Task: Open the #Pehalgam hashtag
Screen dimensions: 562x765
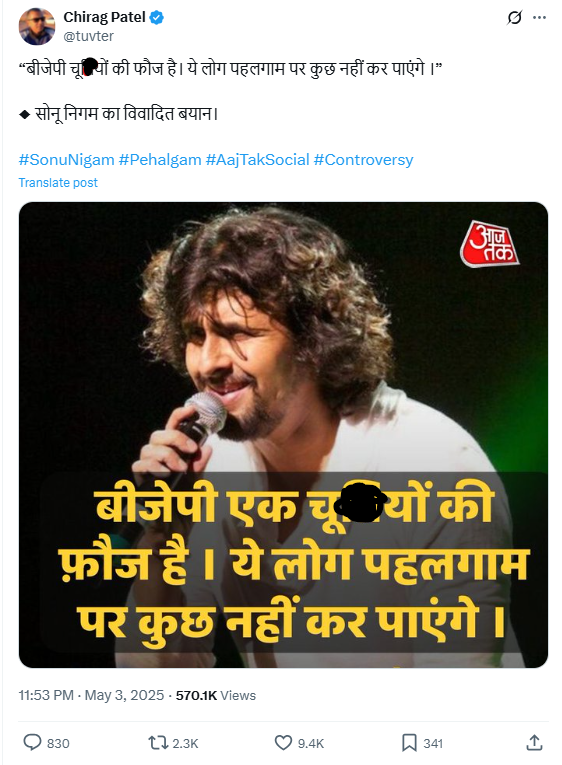Action: 160,160
